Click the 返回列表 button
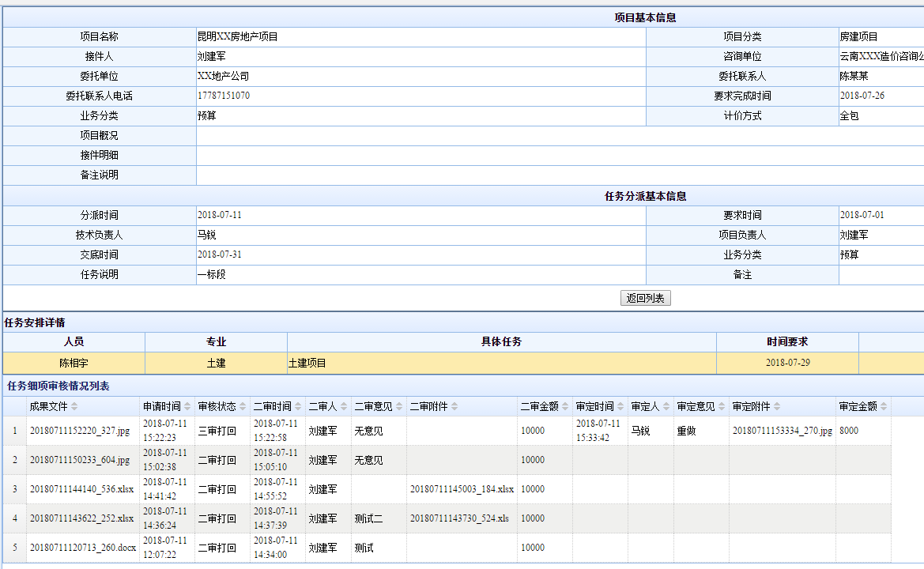 (645, 298)
